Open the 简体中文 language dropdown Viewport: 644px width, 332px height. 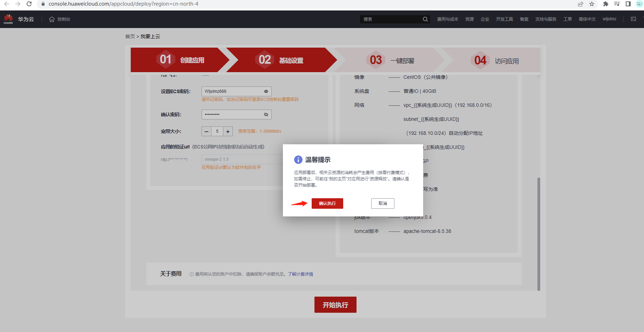(x=587, y=19)
